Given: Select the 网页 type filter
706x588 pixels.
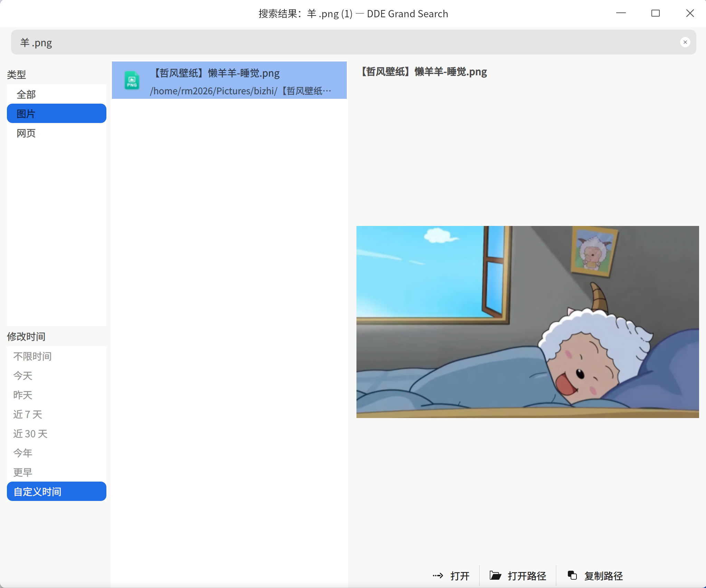Looking at the screenshot, I should [57, 133].
